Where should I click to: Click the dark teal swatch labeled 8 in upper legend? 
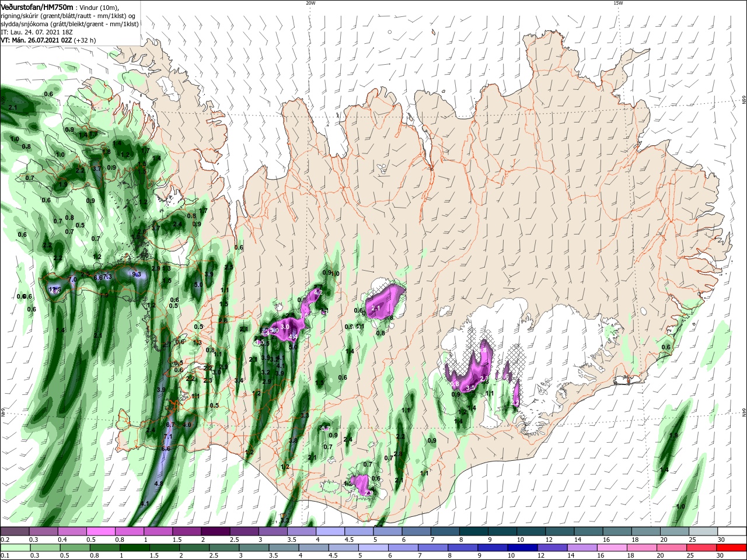pos(474,531)
